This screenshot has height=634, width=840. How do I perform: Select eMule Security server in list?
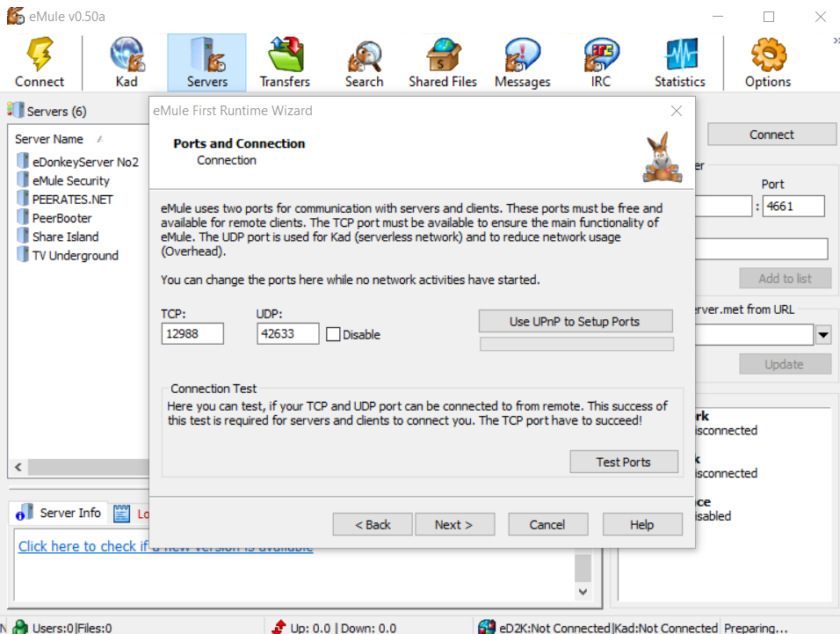click(x=70, y=180)
